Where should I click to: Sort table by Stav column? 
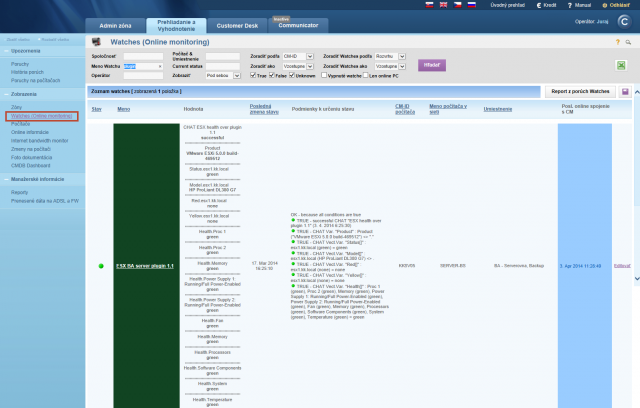pos(96,109)
